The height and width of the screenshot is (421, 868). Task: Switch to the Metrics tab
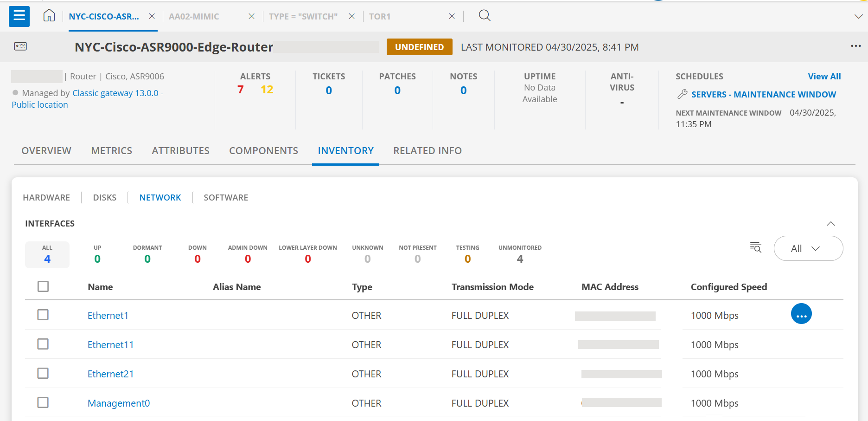[x=112, y=151]
